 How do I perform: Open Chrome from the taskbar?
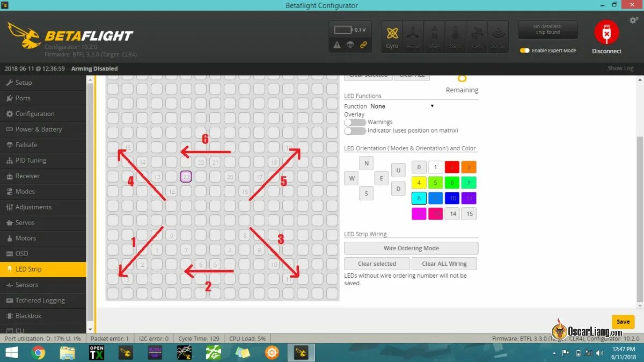[38, 353]
